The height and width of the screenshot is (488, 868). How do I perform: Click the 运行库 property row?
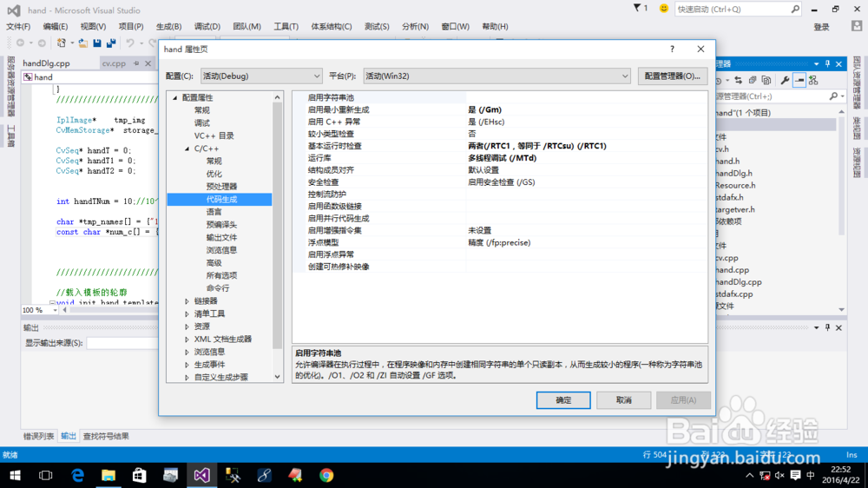click(x=500, y=158)
